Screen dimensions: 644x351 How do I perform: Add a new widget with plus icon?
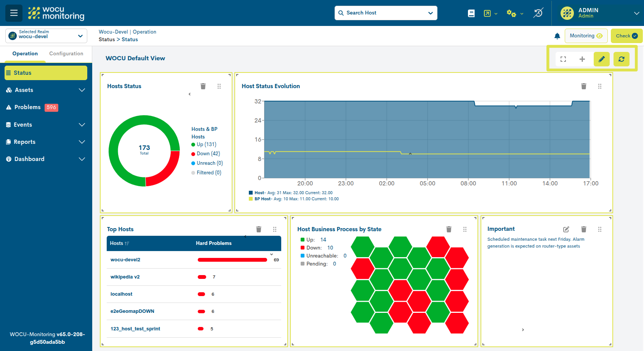point(582,59)
